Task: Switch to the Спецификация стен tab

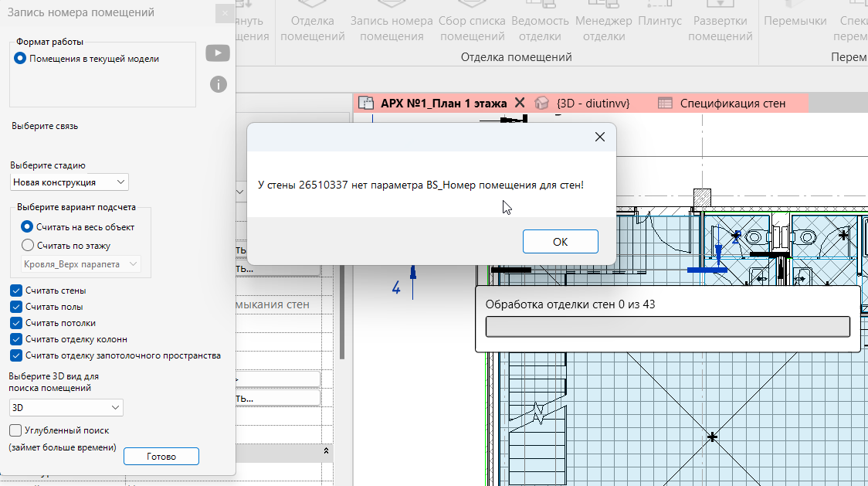Action: click(732, 103)
